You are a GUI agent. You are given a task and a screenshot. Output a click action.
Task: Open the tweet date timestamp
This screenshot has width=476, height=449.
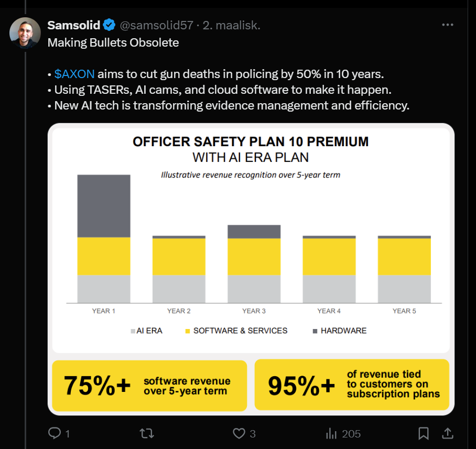point(231,25)
